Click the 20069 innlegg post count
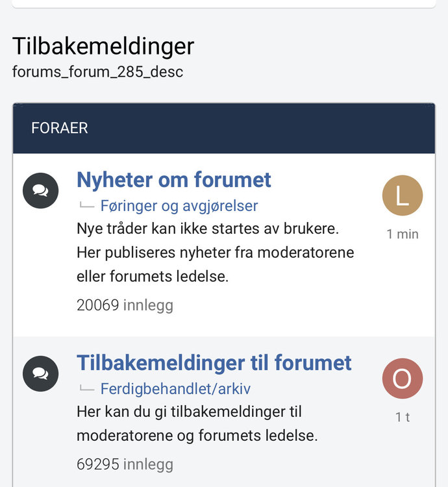The height and width of the screenshot is (487, 448). point(125,305)
